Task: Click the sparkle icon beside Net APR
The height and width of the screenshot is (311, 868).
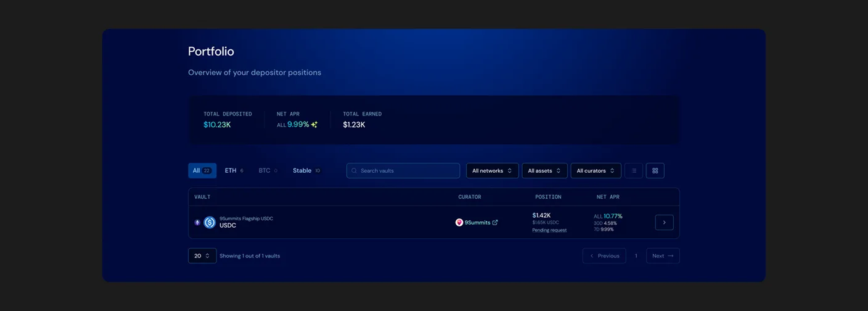Action: tap(314, 125)
